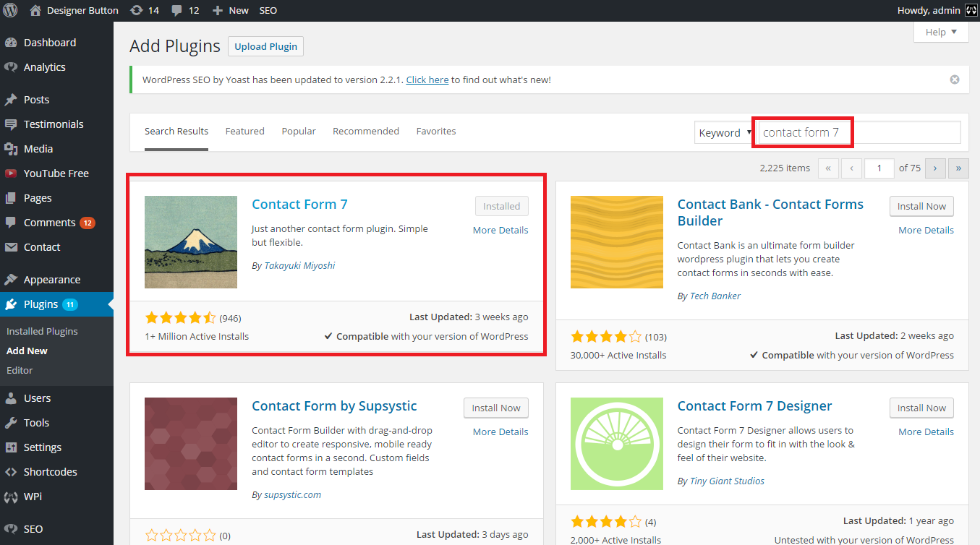View the 14 pending updates icon

click(136, 10)
